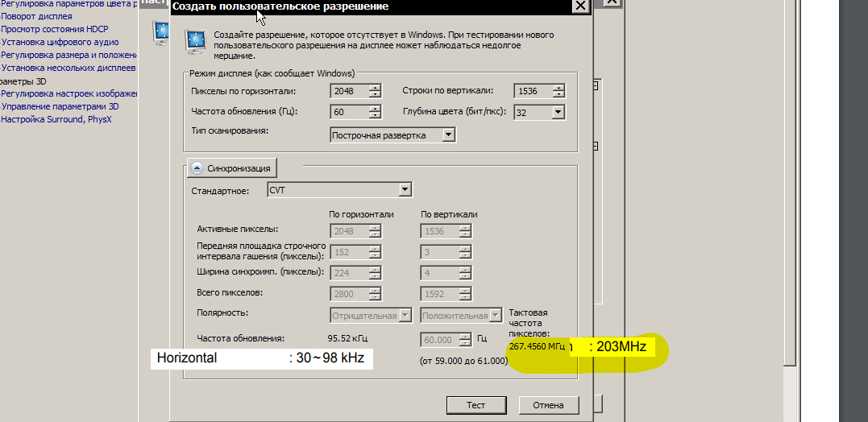Decrease Частота обновления (Гц) spinner down
This screenshot has height=422, width=868.
(376, 116)
